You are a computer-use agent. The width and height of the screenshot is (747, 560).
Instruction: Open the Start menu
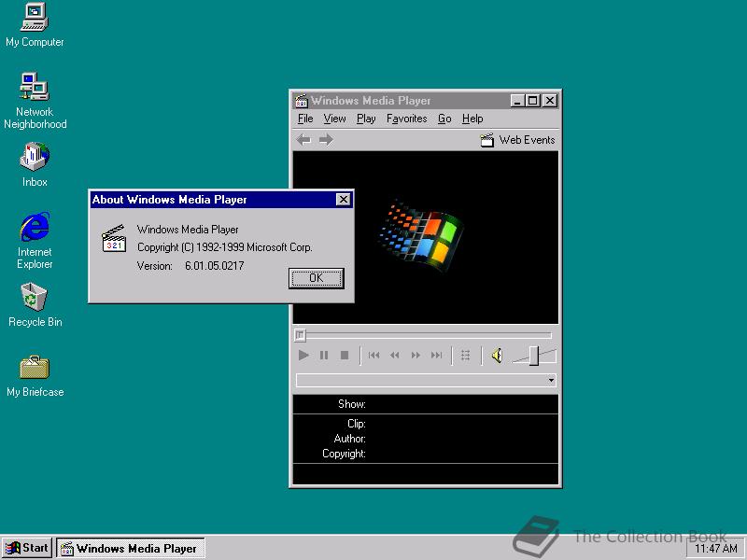[x=27, y=548]
